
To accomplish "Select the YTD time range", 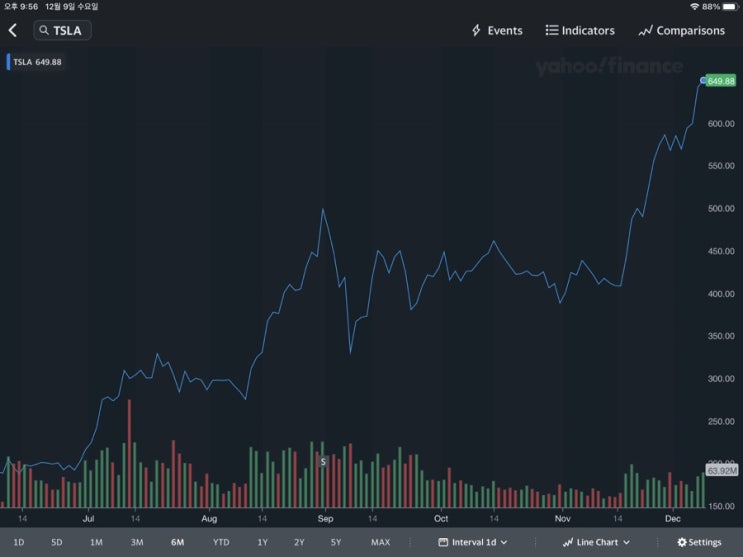I will (221, 542).
